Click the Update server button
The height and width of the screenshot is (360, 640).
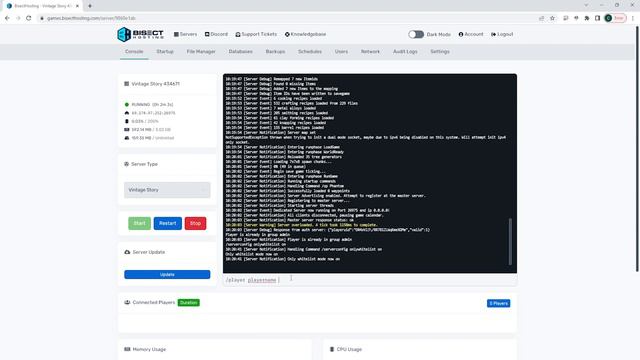coord(167,275)
